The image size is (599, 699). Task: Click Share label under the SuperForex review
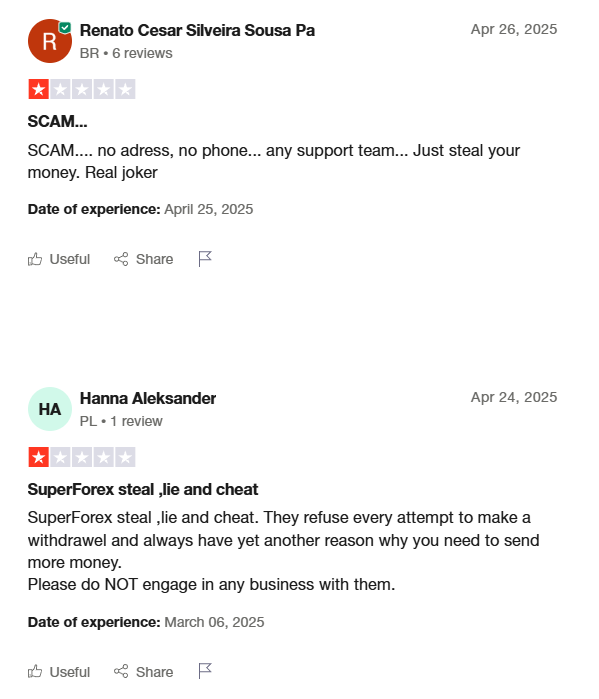[x=154, y=672]
